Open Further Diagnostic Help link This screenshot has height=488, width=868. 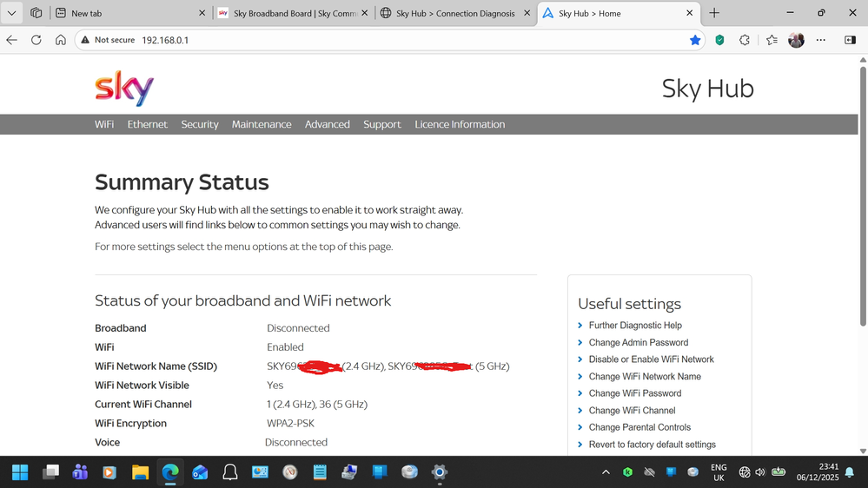coord(635,326)
